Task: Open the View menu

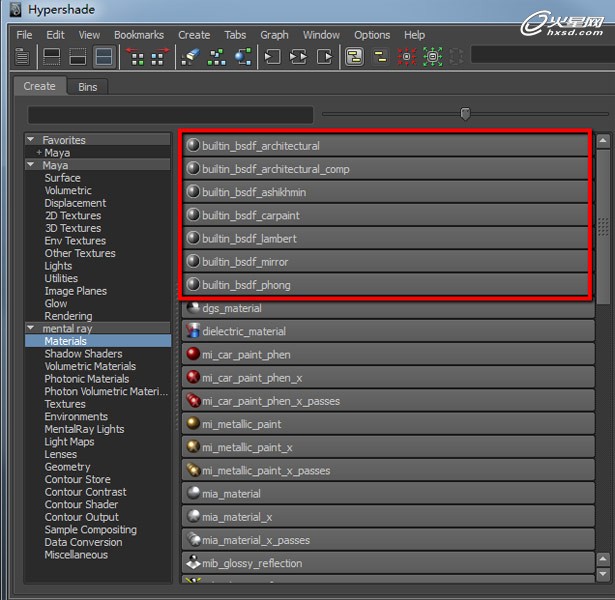Action: point(89,35)
